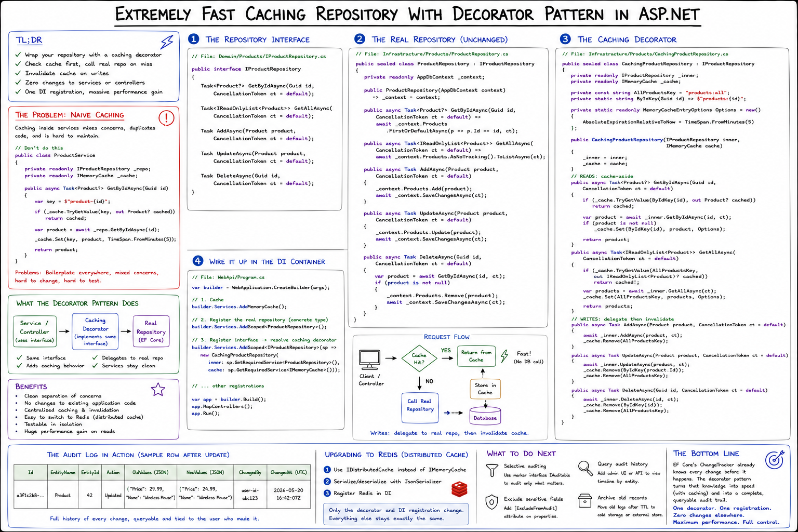The image size is (798, 532).
Task: Click the Audit Log in Action heading
Action: point(138,455)
